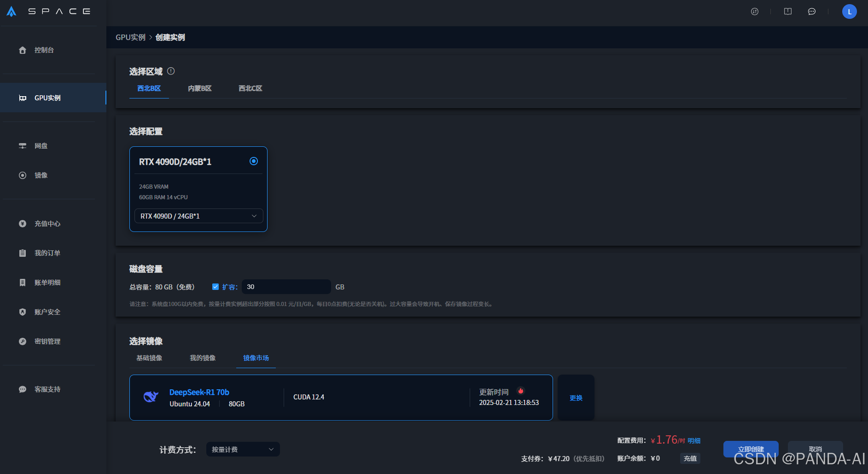Click the 立即创建 button
This screenshot has height=474, width=868.
751,449
